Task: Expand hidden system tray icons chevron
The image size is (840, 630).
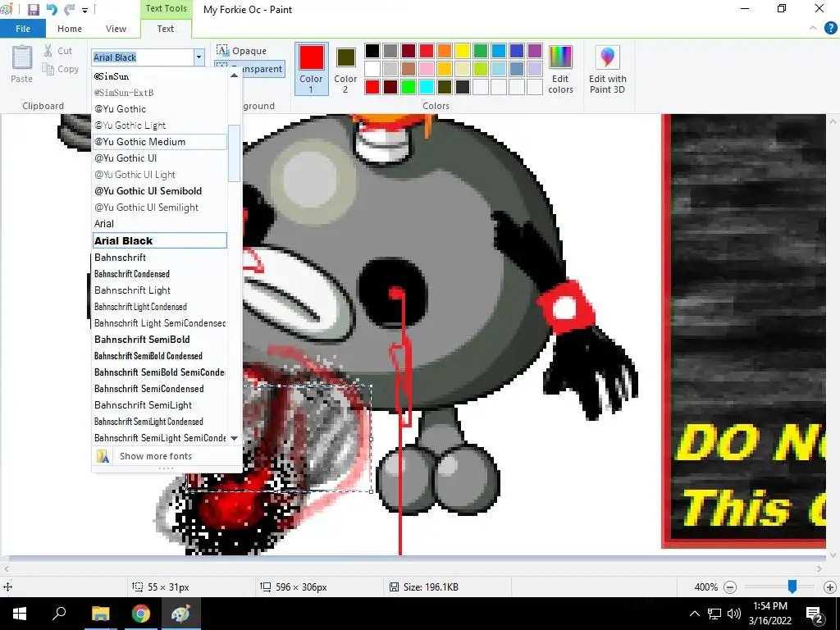Action: [x=694, y=614]
